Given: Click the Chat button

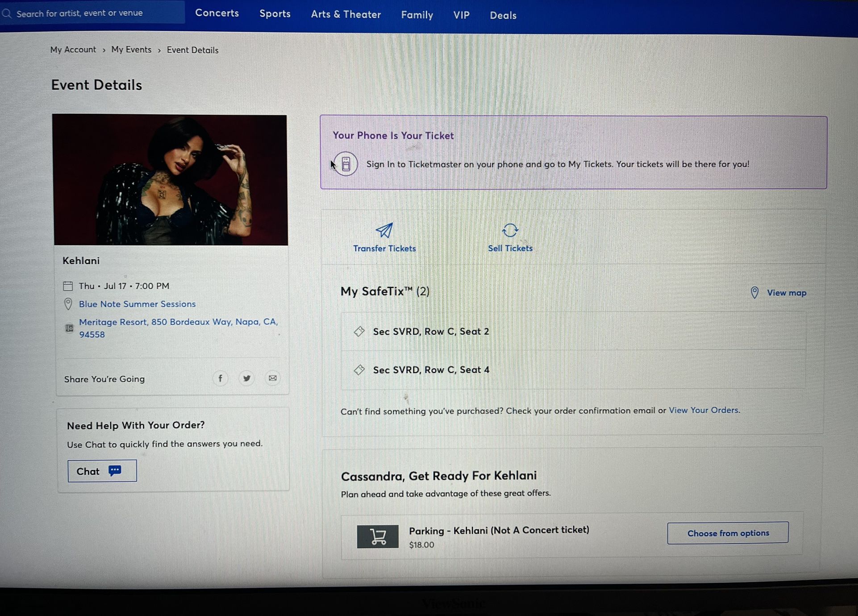Looking at the screenshot, I should click(102, 471).
